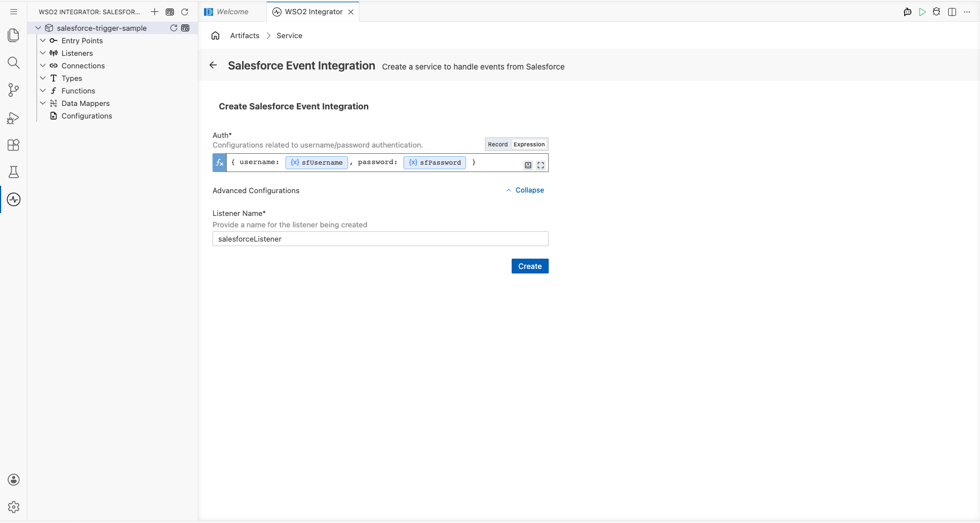
Task: Click the Connections label in tree
Action: [83, 66]
